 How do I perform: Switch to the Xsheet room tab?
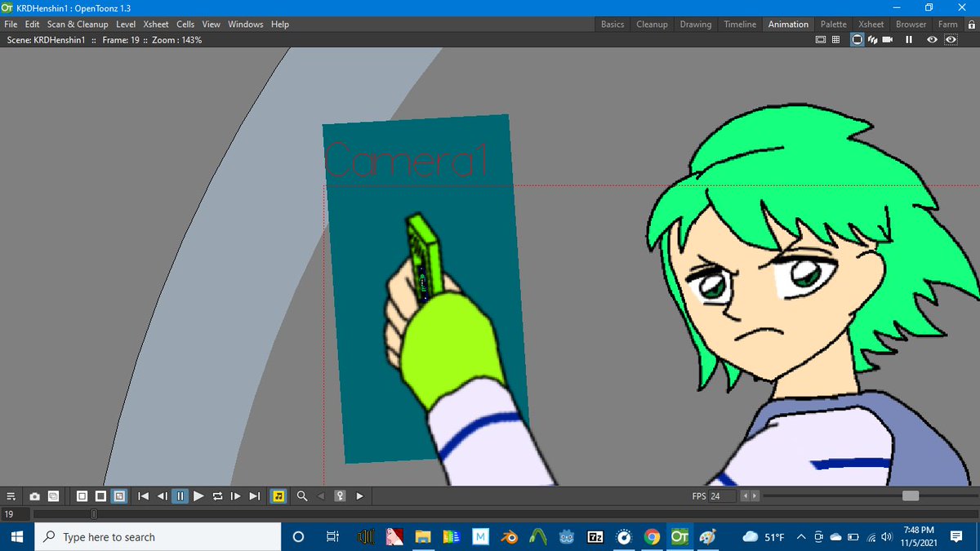click(x=871, y=24)
